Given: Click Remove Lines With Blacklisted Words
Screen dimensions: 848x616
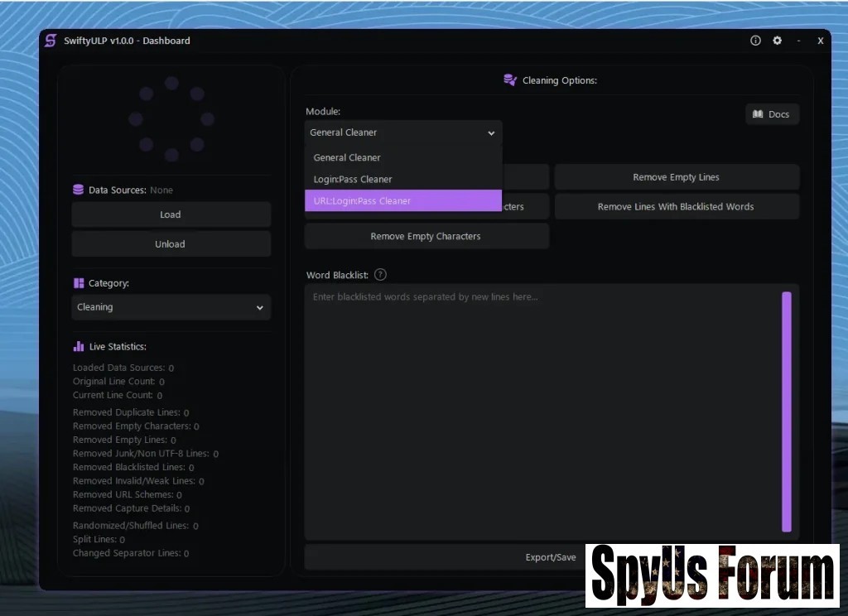Looking at the screenshot, I should click(x=676, y=207).
